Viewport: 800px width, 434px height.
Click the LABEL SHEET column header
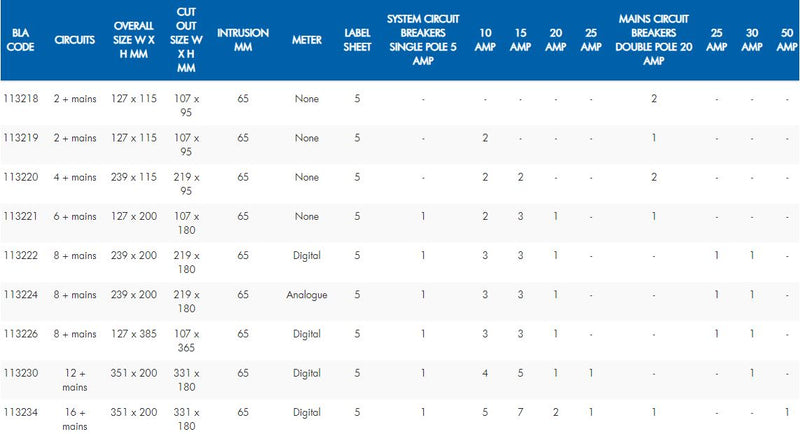point(357,40)
